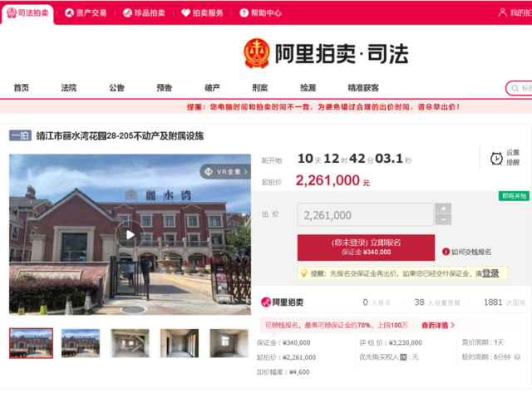Click the 优先购买权人 info icon
The width and height of the screenshot is (532, 393).
pyautogui.click(x=403, y=357)
